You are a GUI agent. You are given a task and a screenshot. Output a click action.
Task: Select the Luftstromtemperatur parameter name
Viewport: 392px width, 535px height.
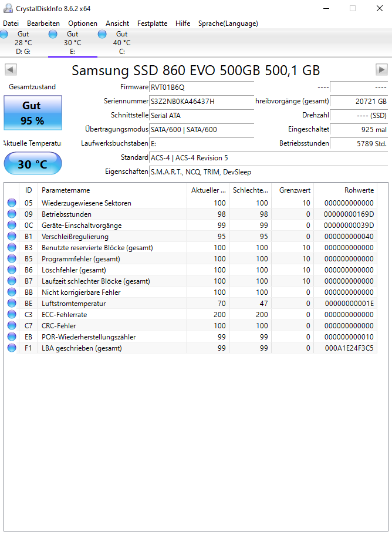coord(73,304)
